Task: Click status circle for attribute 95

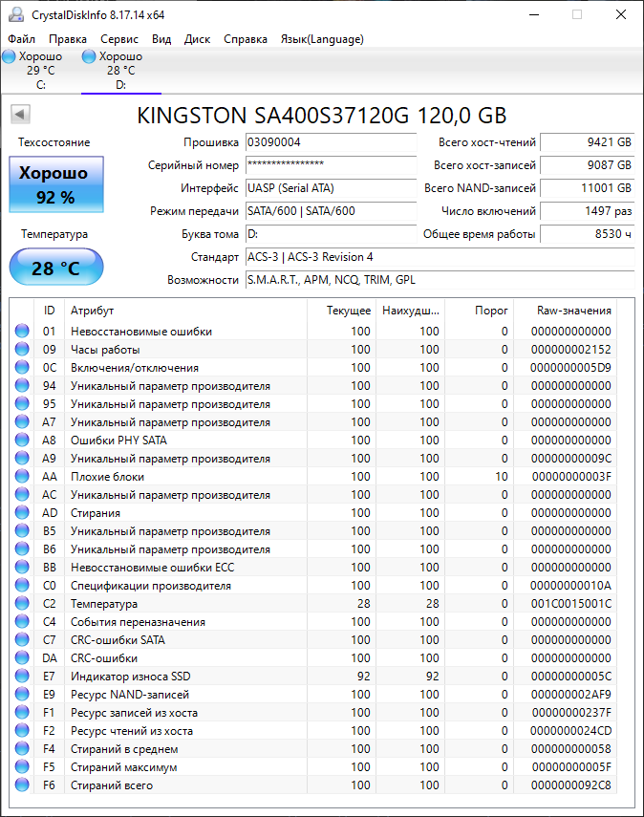Action: (22, 404)
